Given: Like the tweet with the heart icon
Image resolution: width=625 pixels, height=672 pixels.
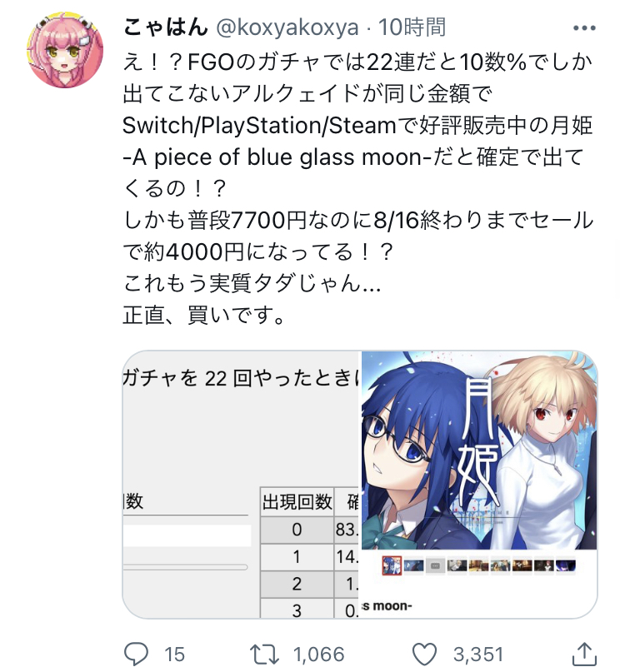Looking at the screenshot, I should (424, 655).
